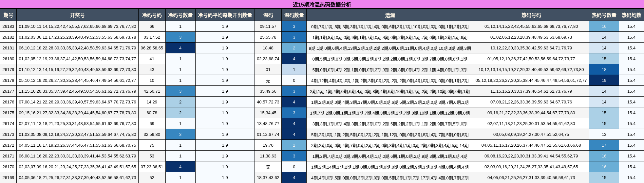The height and width of the screenshot is (183, 644).
Task: Select the 冷号码平均每期开出数量 header
Action: tap(225, 15)
